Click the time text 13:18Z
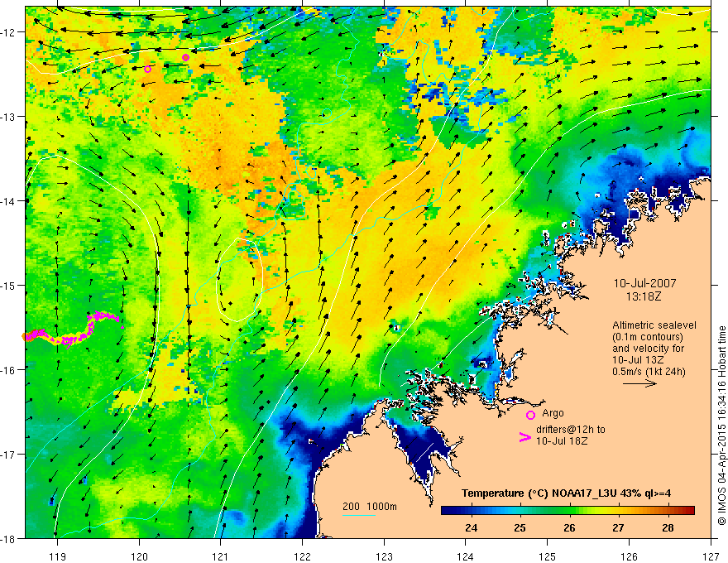 643,296
